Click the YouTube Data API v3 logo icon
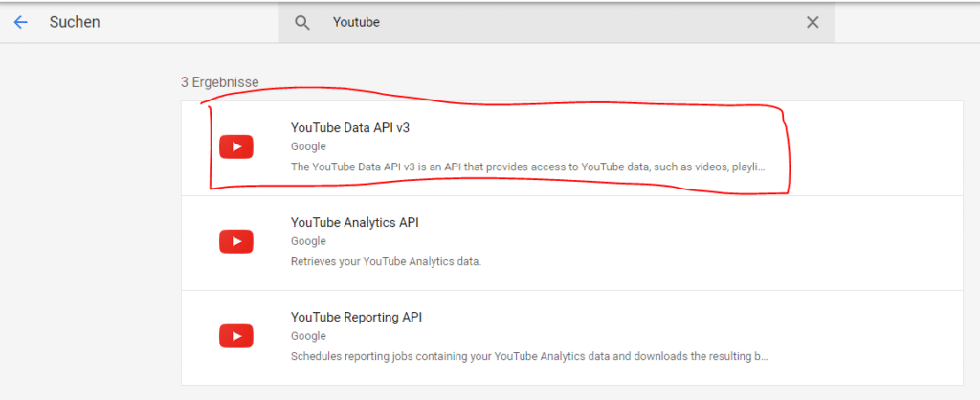980x400 pixels. [236, 146]
